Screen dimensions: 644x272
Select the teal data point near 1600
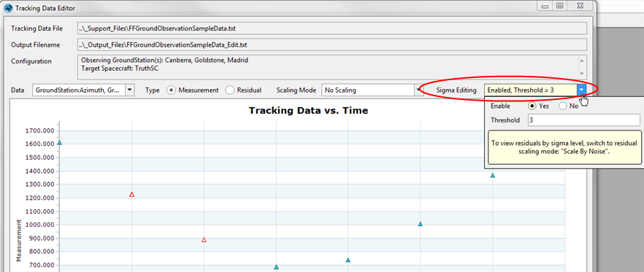click(x=60, y=143)
